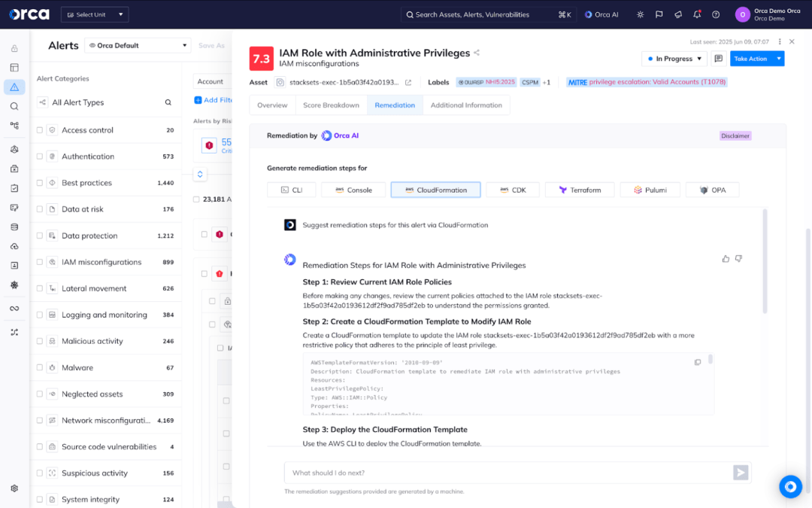Click the search assets, alerts, vulnerabilities field
The image size is (812, 508).
tap(489, 14)
